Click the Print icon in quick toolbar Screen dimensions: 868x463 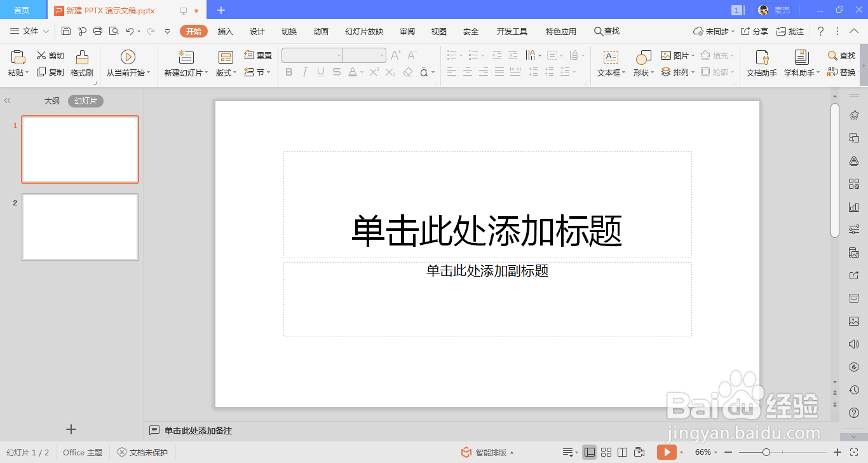(x=98, y=31)
